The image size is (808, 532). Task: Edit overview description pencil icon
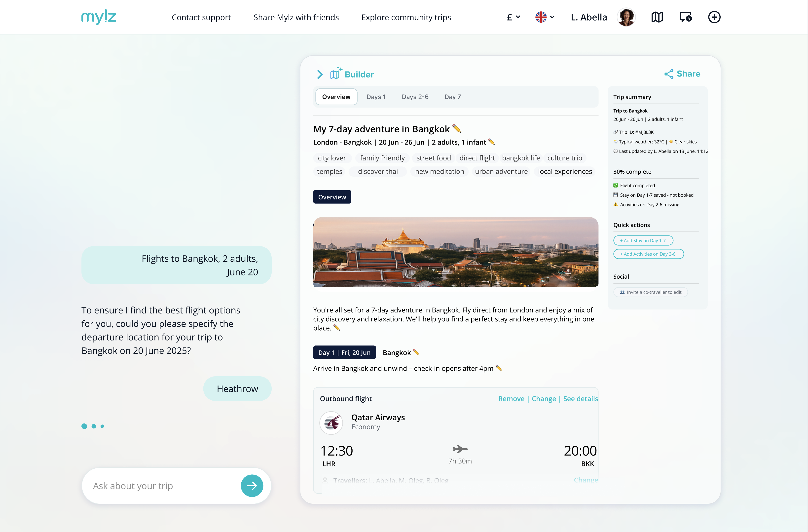337,328
